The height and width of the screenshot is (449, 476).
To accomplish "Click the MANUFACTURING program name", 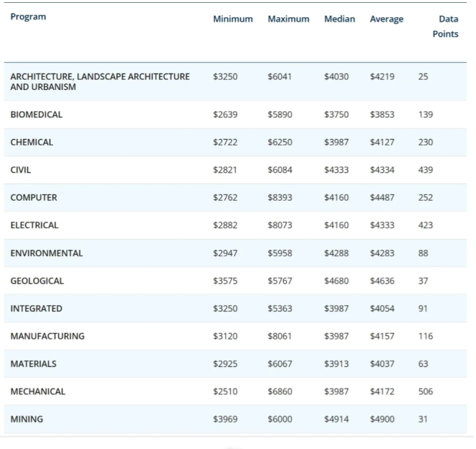I will (x=47, y=336).
